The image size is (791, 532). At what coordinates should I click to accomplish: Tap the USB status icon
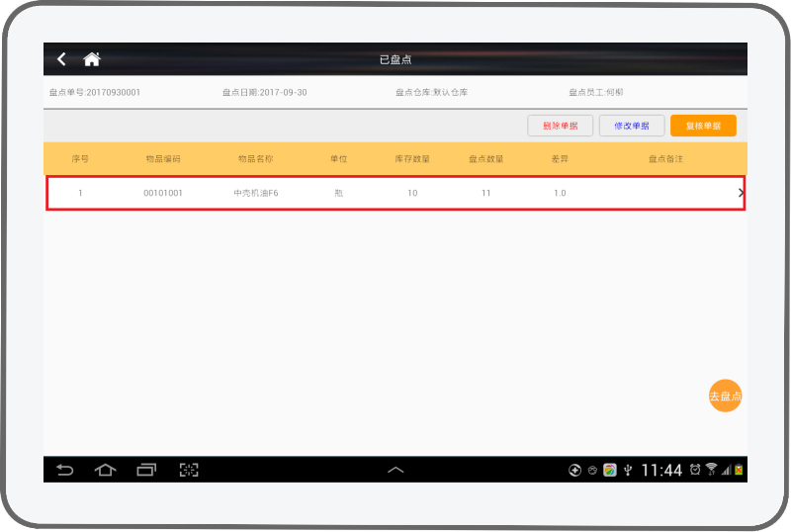click(x=627, y=470)
